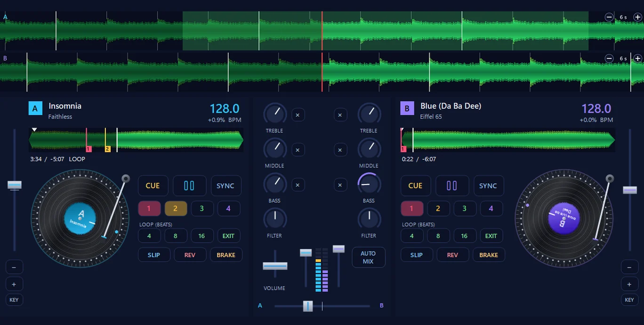Click cue marker 1 on deck B overview

pyautogui.click(x=403, y=149)
